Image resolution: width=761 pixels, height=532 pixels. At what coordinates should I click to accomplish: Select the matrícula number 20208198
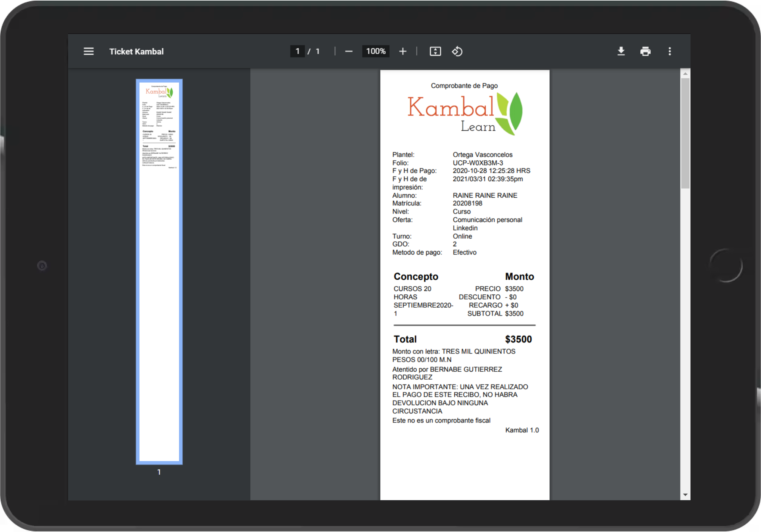pos(467,203)
